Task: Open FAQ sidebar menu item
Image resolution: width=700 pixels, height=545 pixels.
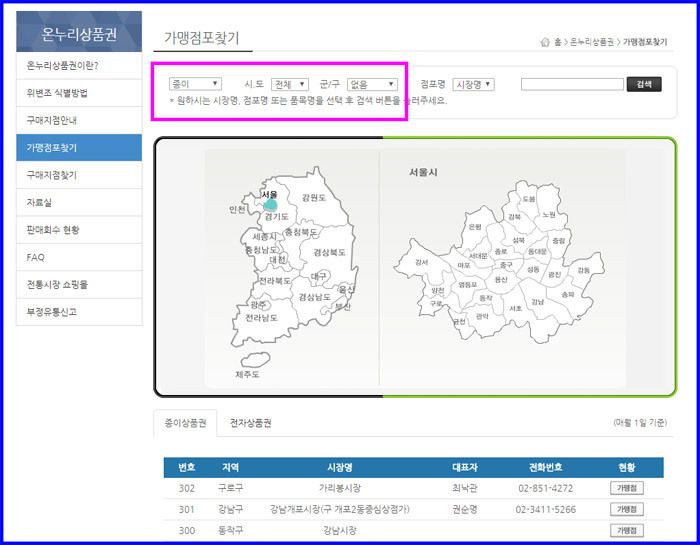Action: [x=79, y=257]
